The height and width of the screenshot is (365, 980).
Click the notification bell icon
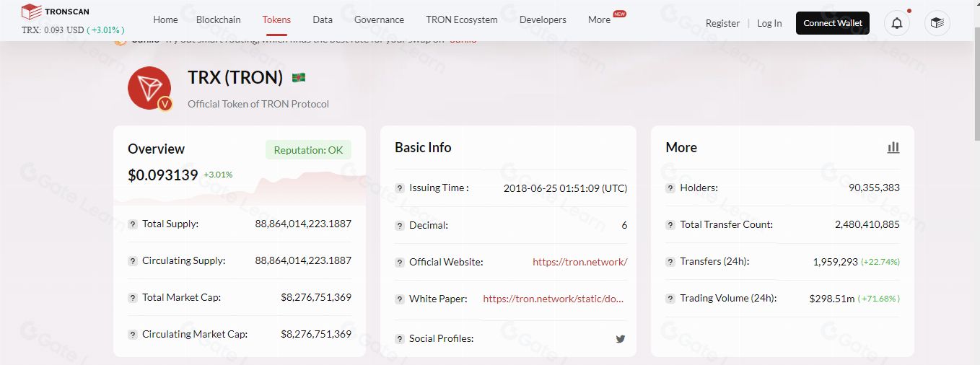point(896,23)
